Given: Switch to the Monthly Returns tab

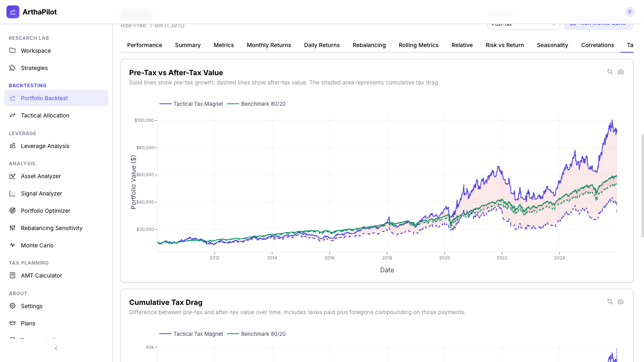Looking at the screenshot, I should (268, 45).
